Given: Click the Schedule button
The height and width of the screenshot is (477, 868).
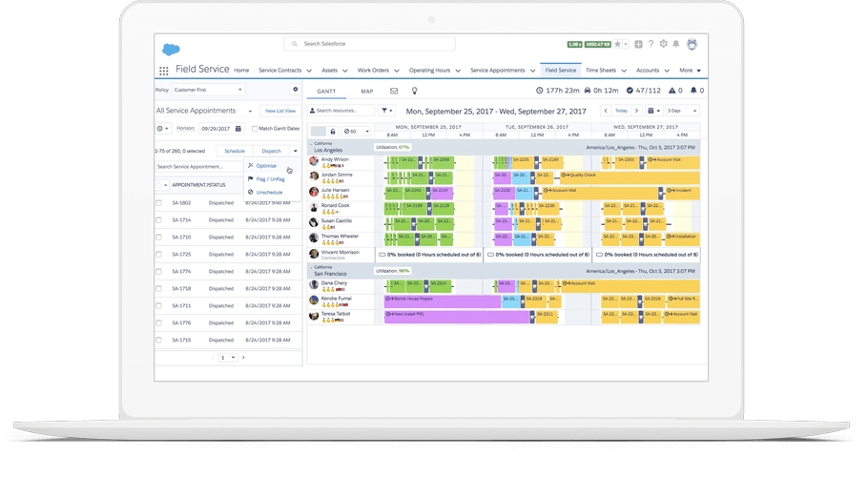Looking at the screenshot, I should pos(235,151).
